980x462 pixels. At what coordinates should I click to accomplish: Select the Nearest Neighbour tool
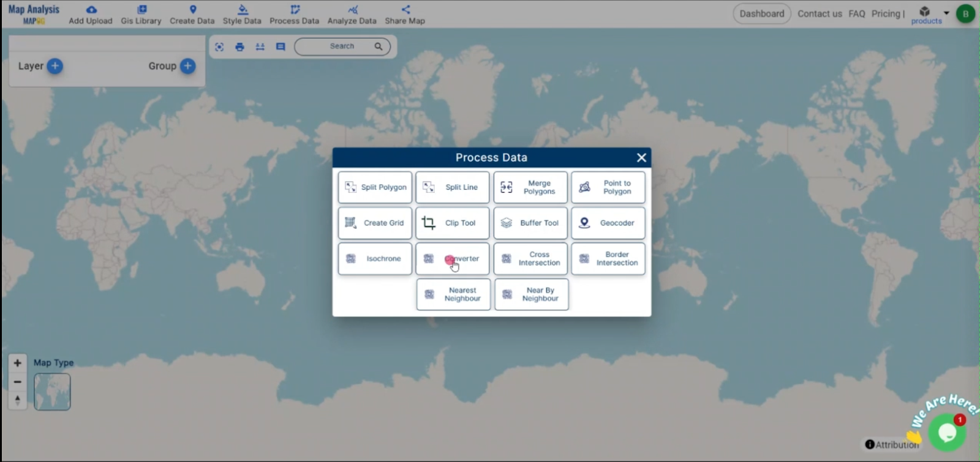[x=454, y=294]
